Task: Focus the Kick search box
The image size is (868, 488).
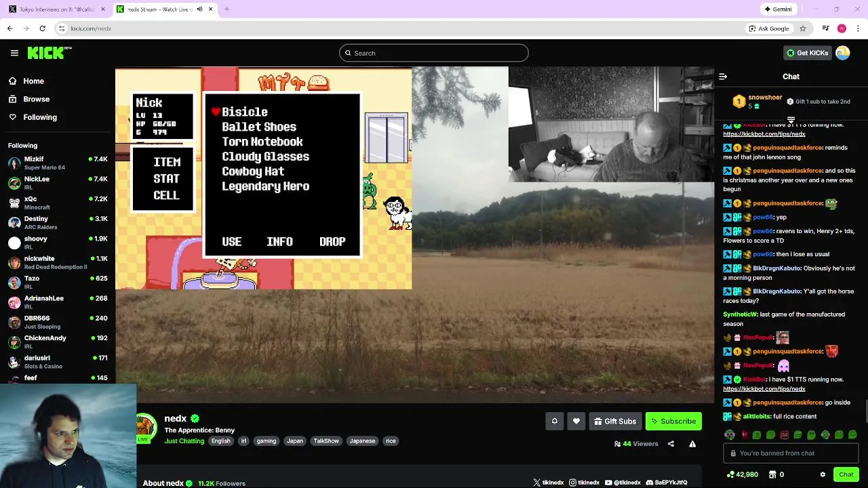Action: 434,53
